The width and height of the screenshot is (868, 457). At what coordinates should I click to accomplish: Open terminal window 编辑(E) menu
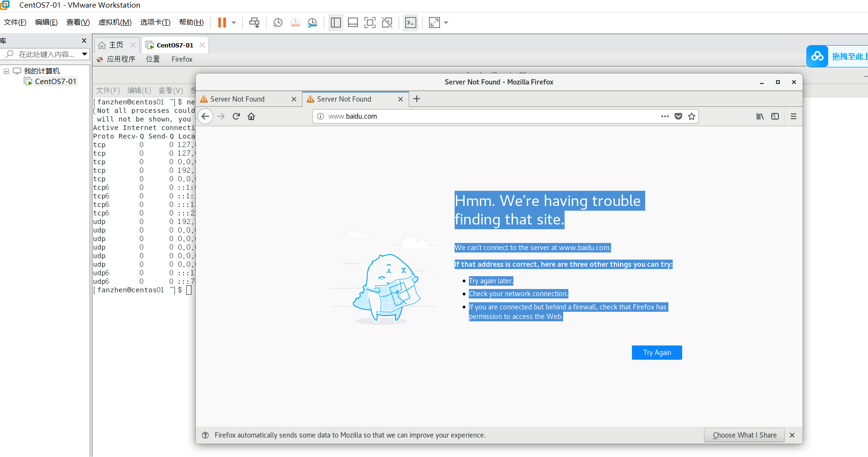point(139,90)
